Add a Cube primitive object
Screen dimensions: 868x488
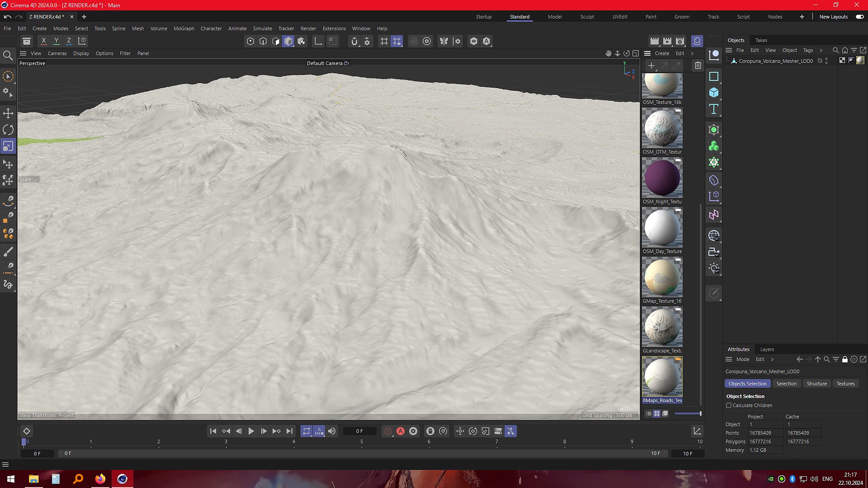tap(714, 93)
